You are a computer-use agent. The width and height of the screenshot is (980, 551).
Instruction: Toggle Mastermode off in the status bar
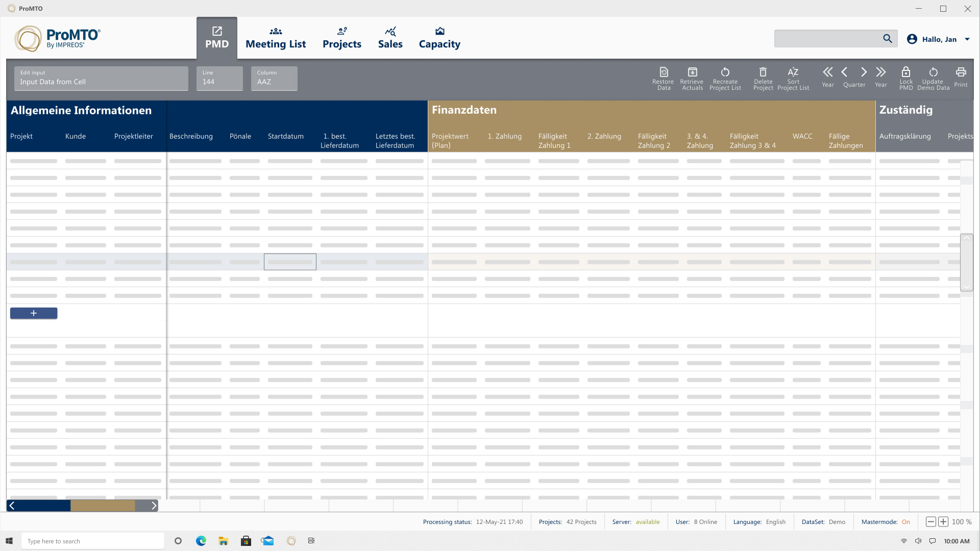tap(906, 522)
